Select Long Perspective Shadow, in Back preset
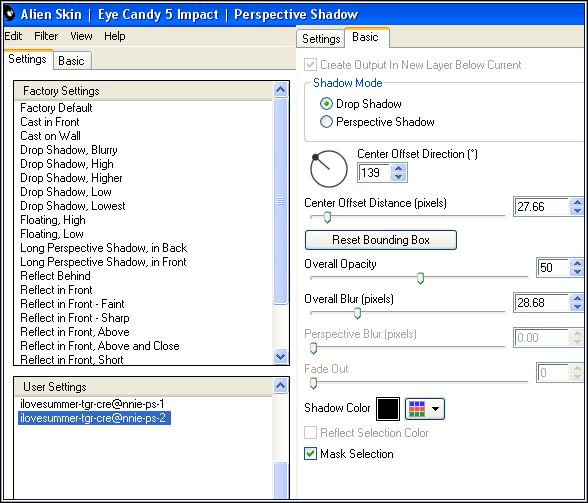This screenshot has height=503, width=588. tap(104, 248)
